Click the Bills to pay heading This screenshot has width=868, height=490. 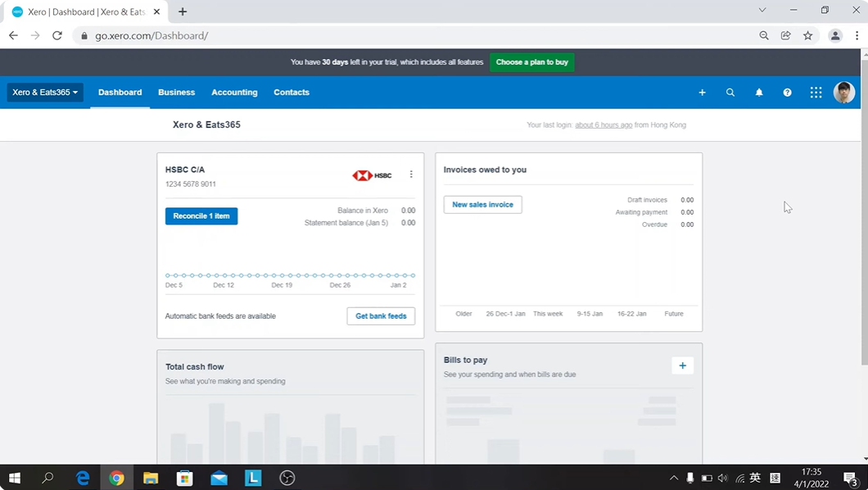coord(466,360)
